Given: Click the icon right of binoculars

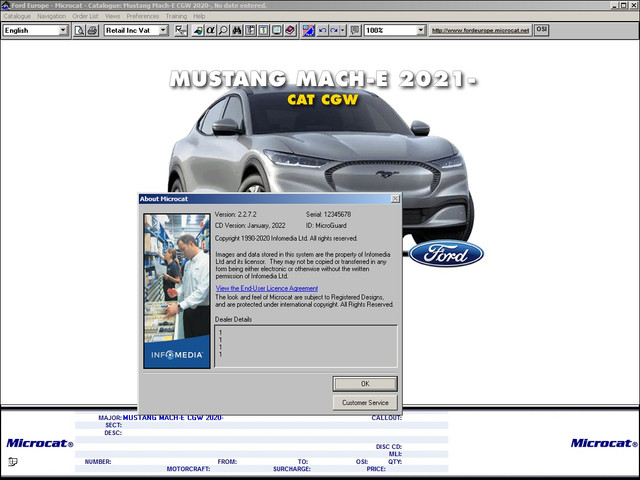Looking at the screenshot, I should point(250,31).
